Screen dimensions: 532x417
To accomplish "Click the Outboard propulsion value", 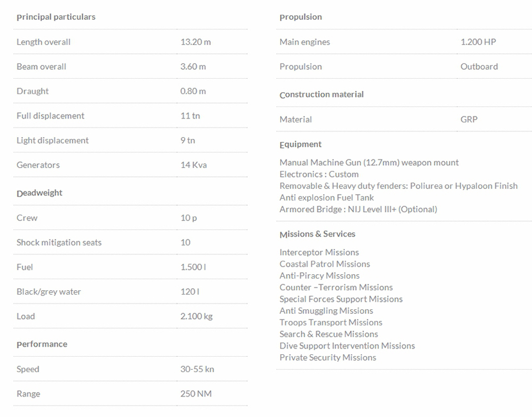I will 479,67.
